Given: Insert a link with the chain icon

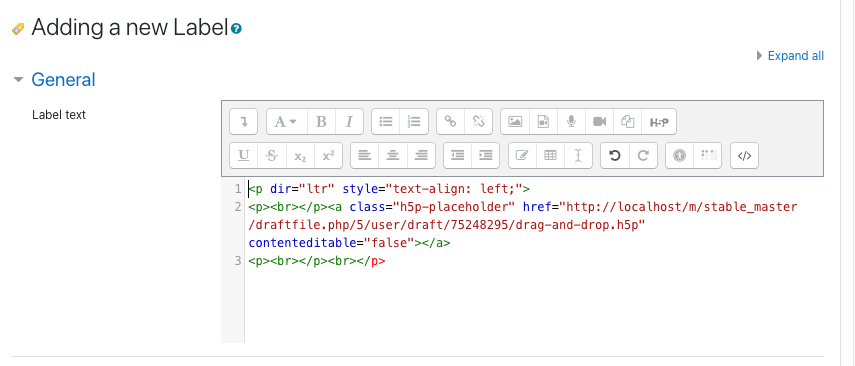Looking at the screenshot, I should coord(450,121).
